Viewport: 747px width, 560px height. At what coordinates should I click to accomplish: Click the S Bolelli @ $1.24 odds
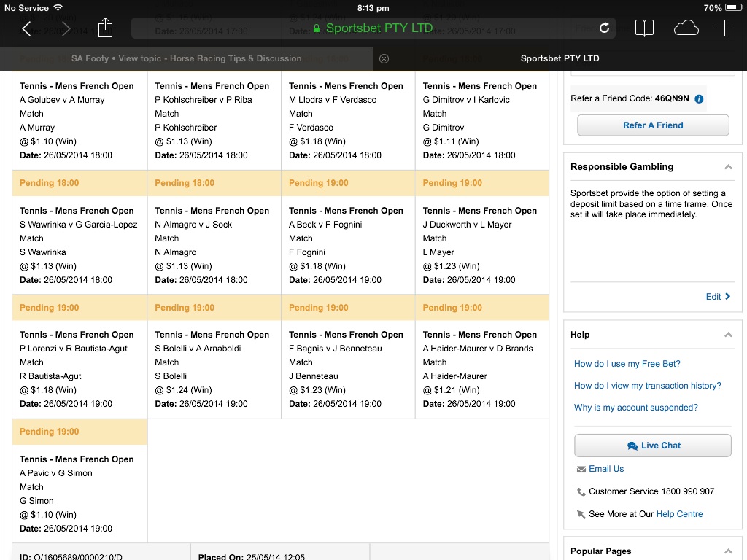pyautogui.click(x=183, y=390)
